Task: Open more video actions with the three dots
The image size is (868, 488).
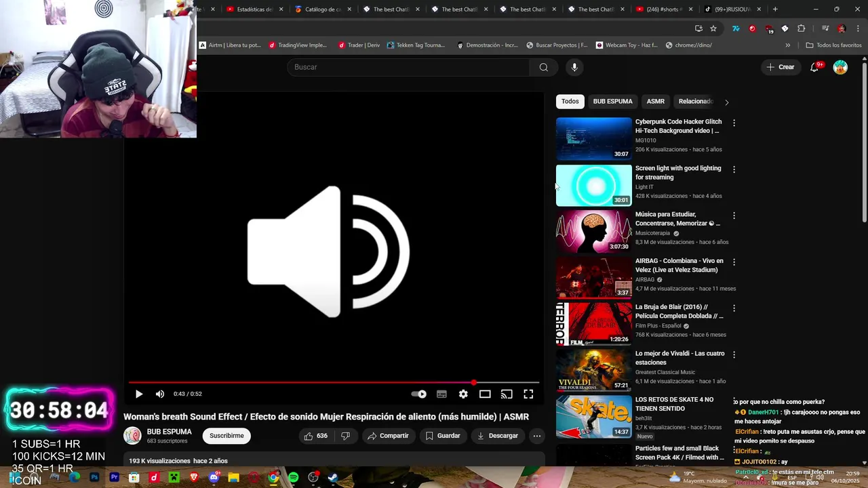Action: (x=536, y=436)
